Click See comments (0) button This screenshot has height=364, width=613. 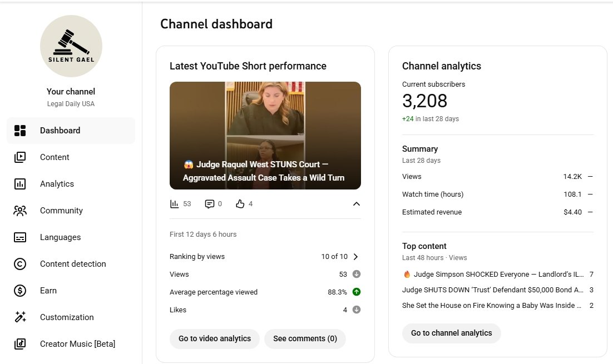coord(305,338)
